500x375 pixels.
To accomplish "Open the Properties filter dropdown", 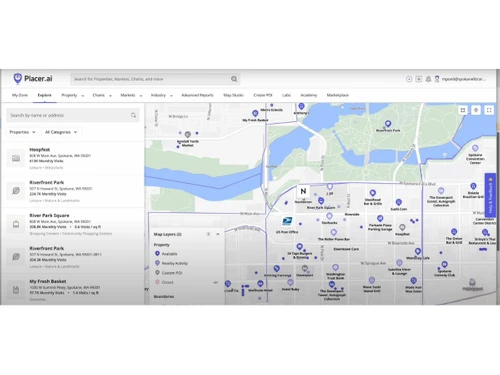I will point(22,132).
